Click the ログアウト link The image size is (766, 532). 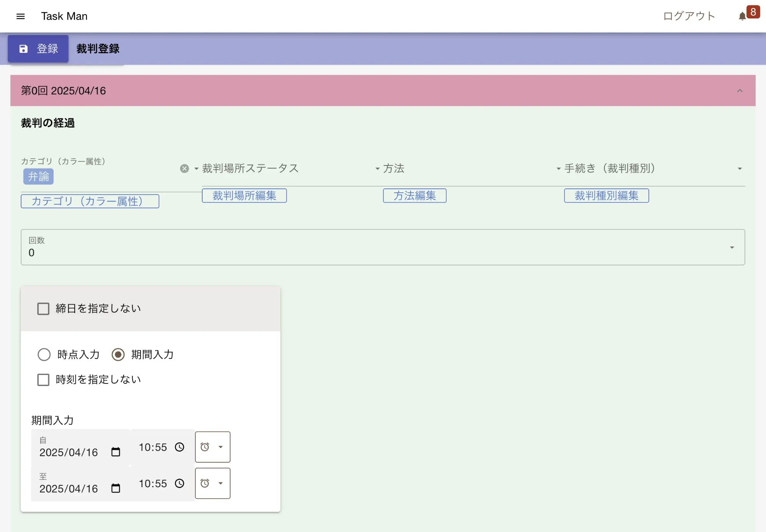click(x=689, y=16)
